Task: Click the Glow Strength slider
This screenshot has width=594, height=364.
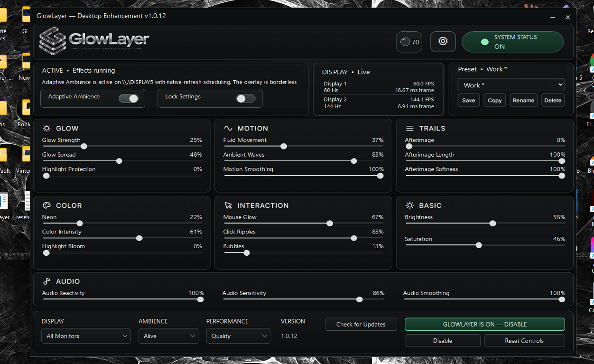Action: pyautogui.click(x=122, y=146)
